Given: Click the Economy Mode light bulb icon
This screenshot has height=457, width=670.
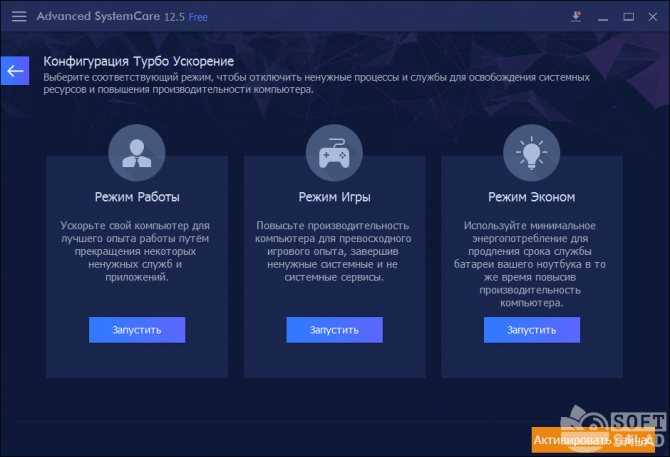Looking at the screenshot, I should pos(532,152).
